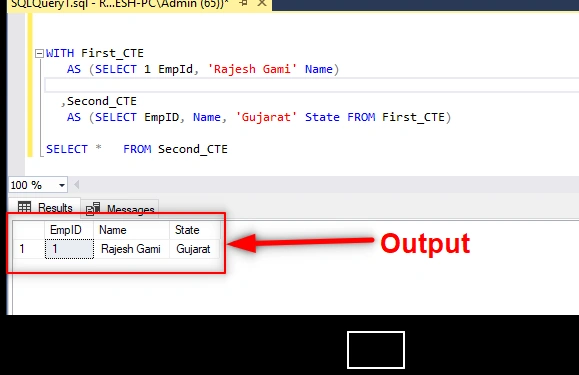Click the Name column header in results
Screen dimensions: 579x375
click(x=131, y=230)
